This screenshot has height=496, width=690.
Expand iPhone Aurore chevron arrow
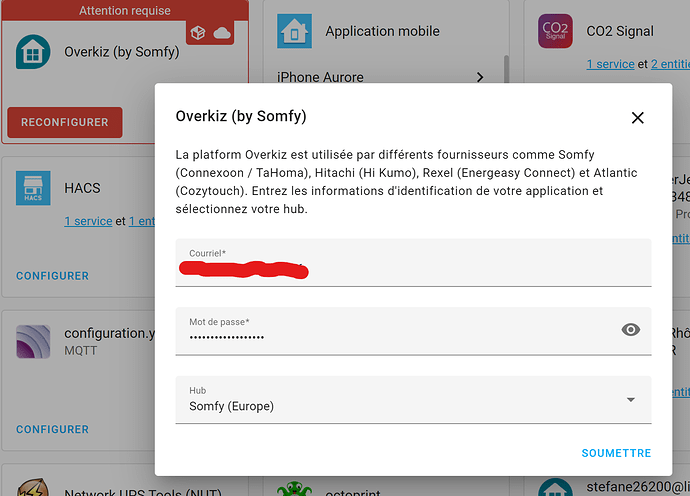pyautogui.click(x=480, y=77)
